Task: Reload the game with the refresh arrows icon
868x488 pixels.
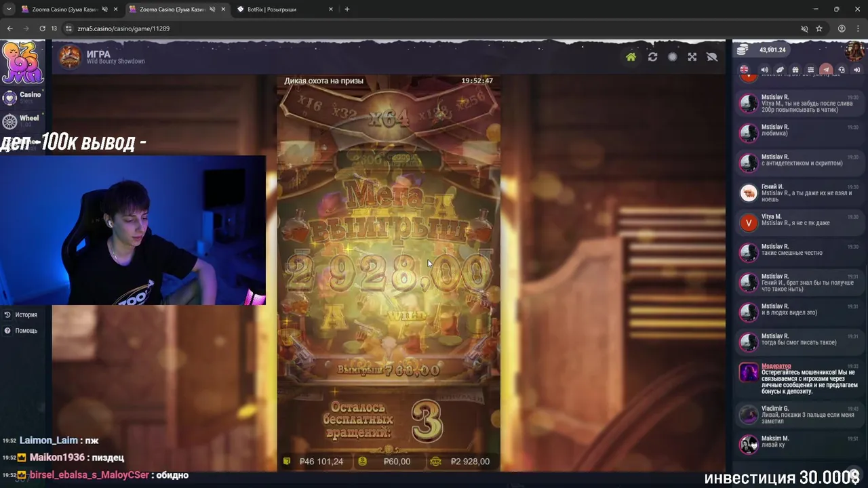Action: 652,57
